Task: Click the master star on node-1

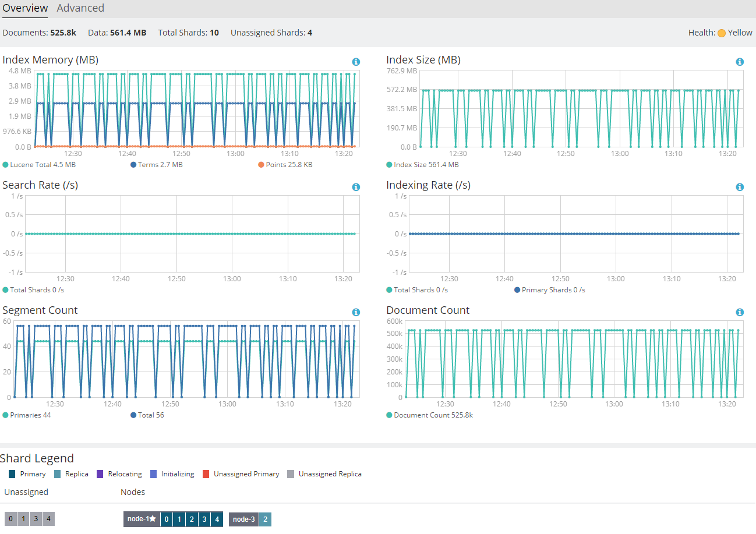Action: point(153,519)
